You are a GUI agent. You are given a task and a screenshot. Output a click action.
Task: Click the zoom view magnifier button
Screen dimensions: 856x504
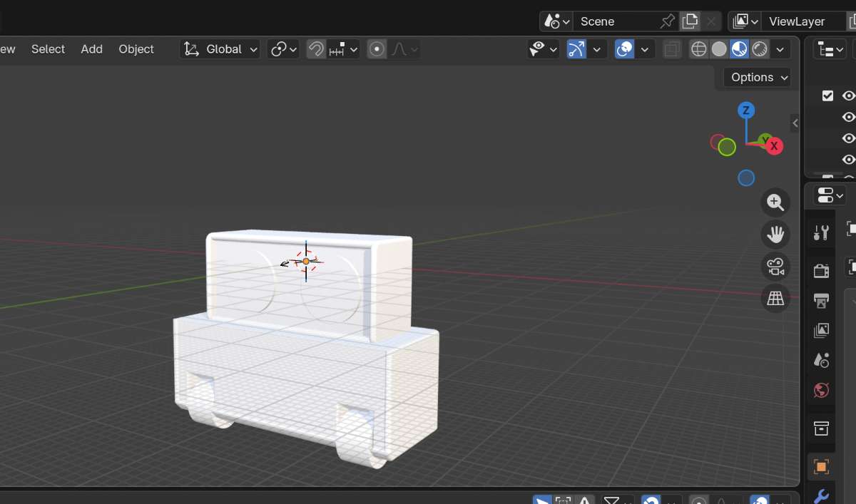pos(775,202)
